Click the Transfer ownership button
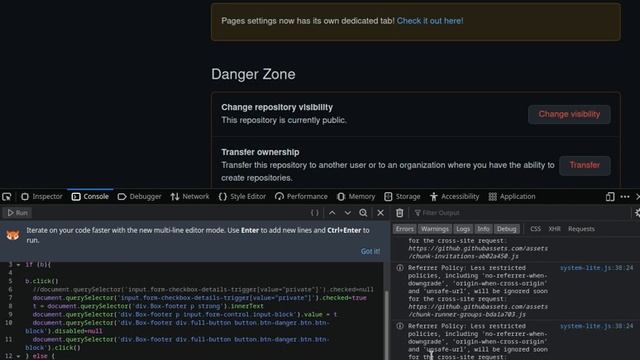 (x=584, y=165)
